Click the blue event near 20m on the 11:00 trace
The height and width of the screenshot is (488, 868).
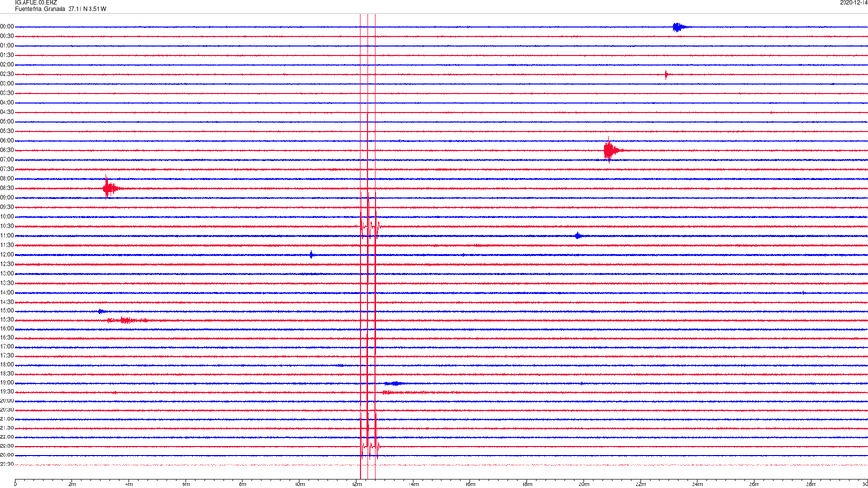coord(578,236)
